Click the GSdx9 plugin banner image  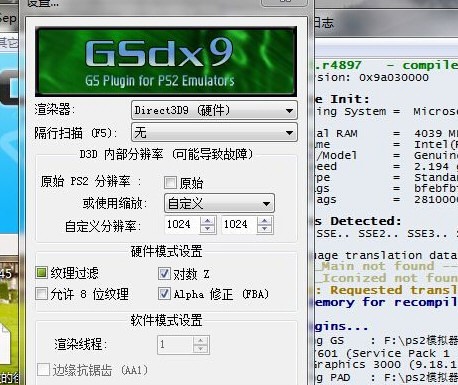(x=166, y=62)
